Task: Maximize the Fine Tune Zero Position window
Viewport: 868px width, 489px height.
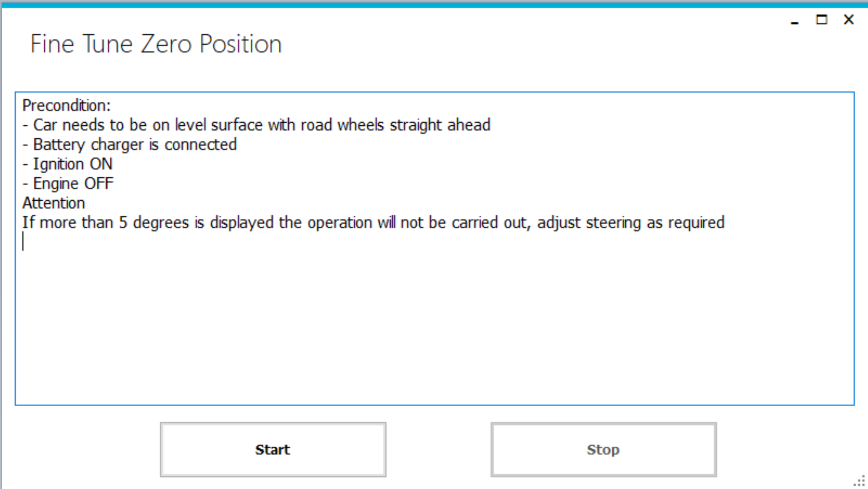Action: coord(821,20)
